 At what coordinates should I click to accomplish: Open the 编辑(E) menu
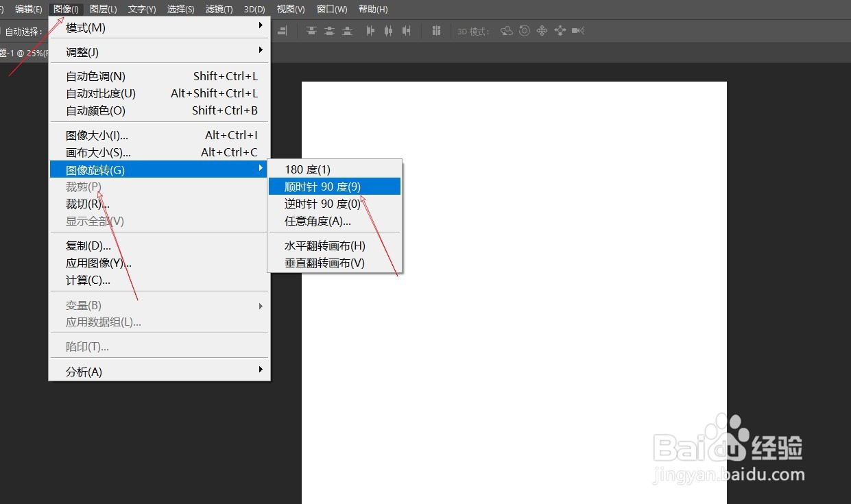pyautogui.click(x=29, y=9)
